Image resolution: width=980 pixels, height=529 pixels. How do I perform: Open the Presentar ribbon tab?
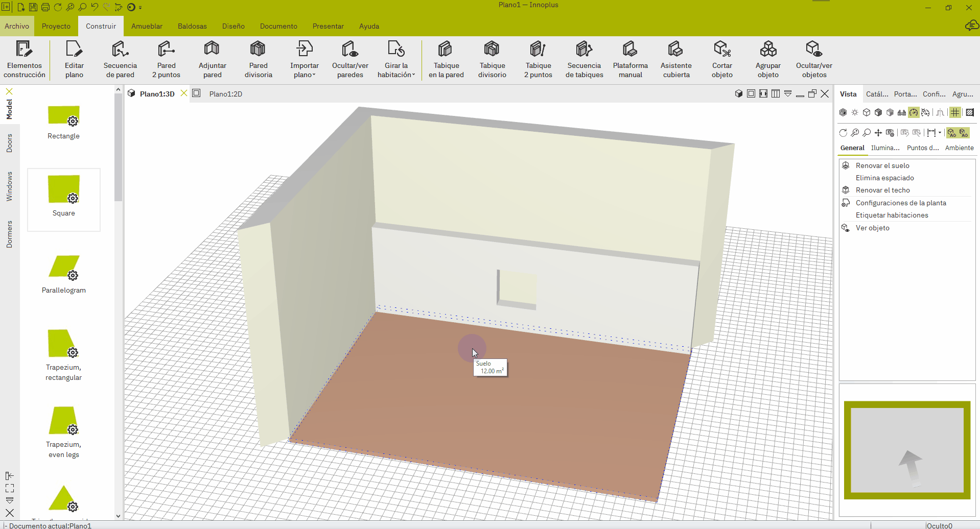pyautogui.click(x=328, y=26)
